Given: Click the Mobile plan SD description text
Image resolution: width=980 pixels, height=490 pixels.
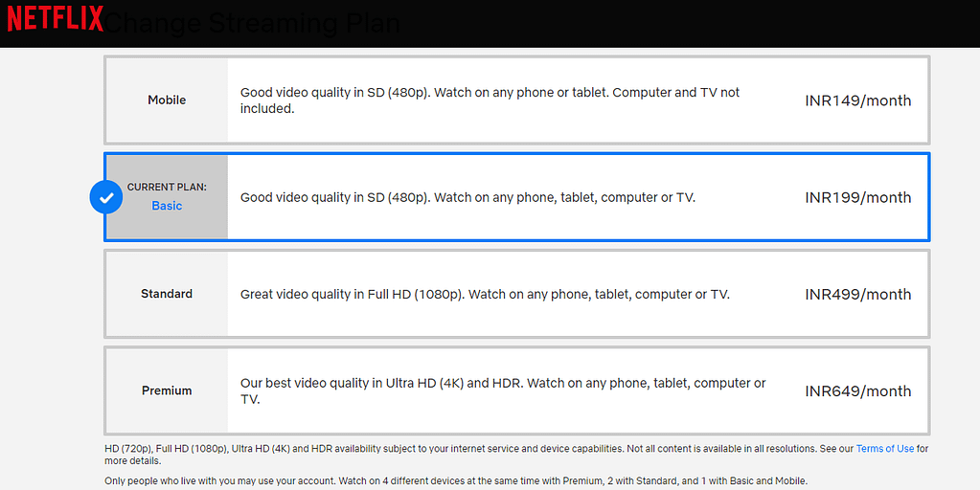Looking at the screenshot, I should pyautogui.click(x=490, y=100).
